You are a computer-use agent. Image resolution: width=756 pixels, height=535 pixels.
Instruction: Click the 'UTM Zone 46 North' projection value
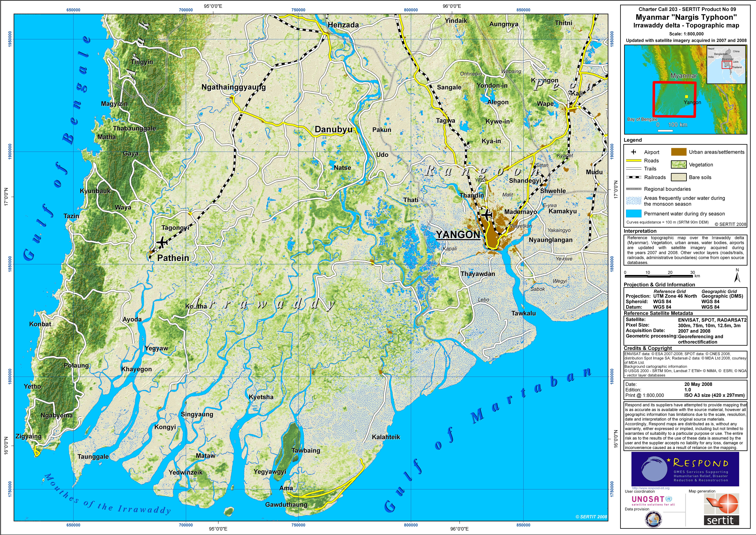point(675,296)
